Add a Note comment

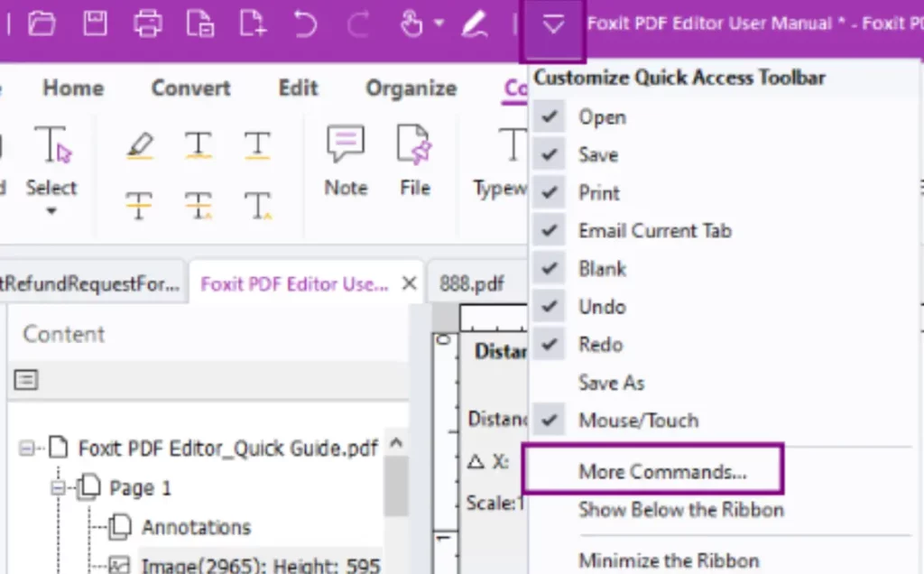(346, 158)
